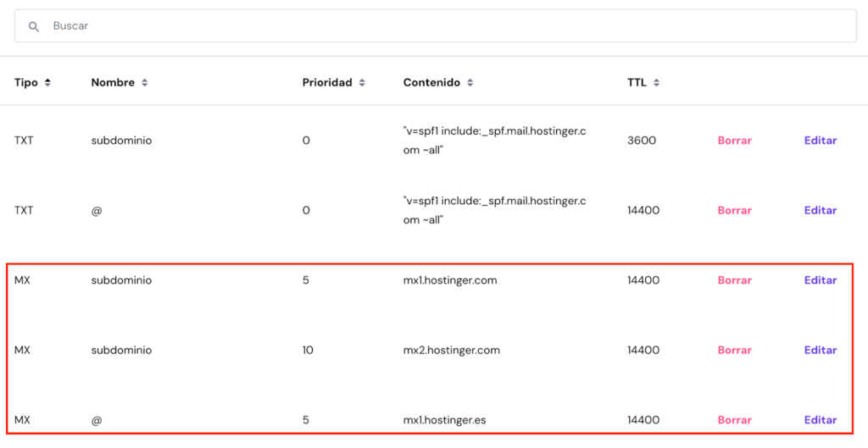This screenshot has height=448, width=868.
Task: Delete the mx1.hostinger.com MX record
Action: coord(734,280)
